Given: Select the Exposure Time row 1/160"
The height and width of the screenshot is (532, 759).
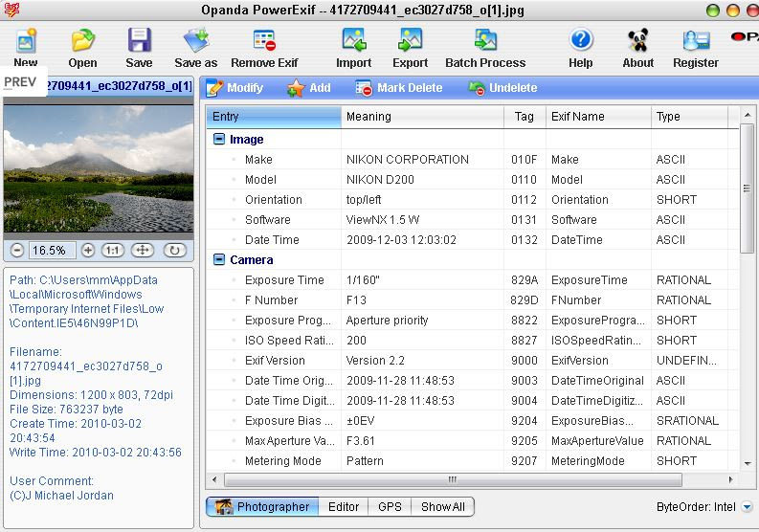Looking at the screenshot, I should (x=473, y=279).
